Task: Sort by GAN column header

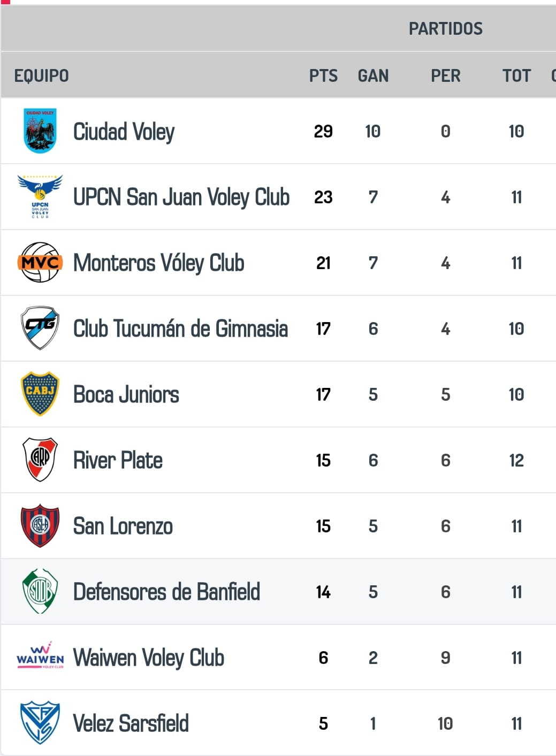Action: click(x=373, y=76)
